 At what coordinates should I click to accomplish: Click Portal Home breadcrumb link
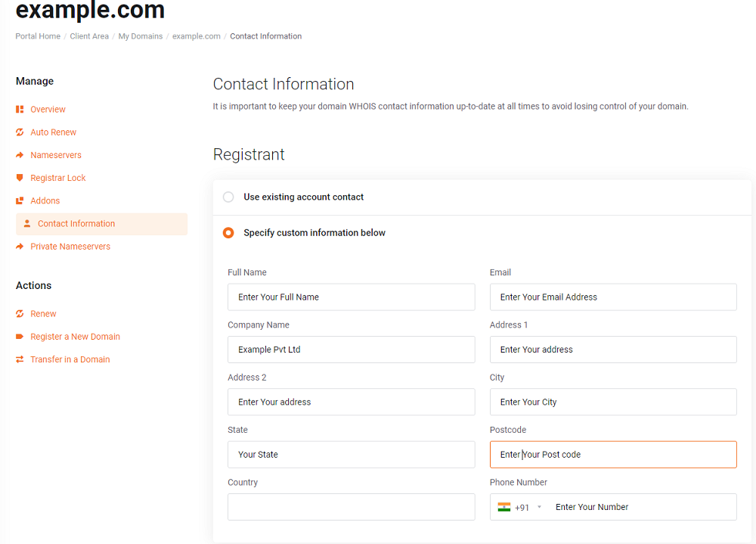point(38,36)
